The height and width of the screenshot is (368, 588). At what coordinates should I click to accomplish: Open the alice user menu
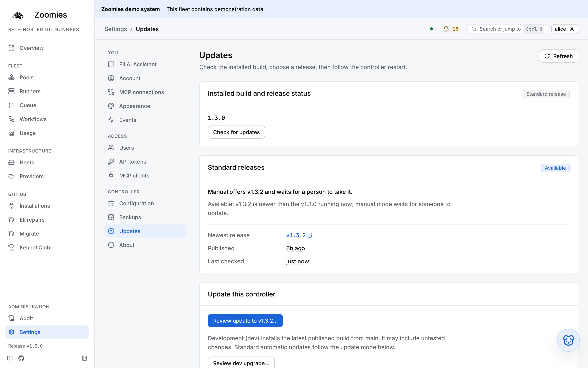point(565,29)
